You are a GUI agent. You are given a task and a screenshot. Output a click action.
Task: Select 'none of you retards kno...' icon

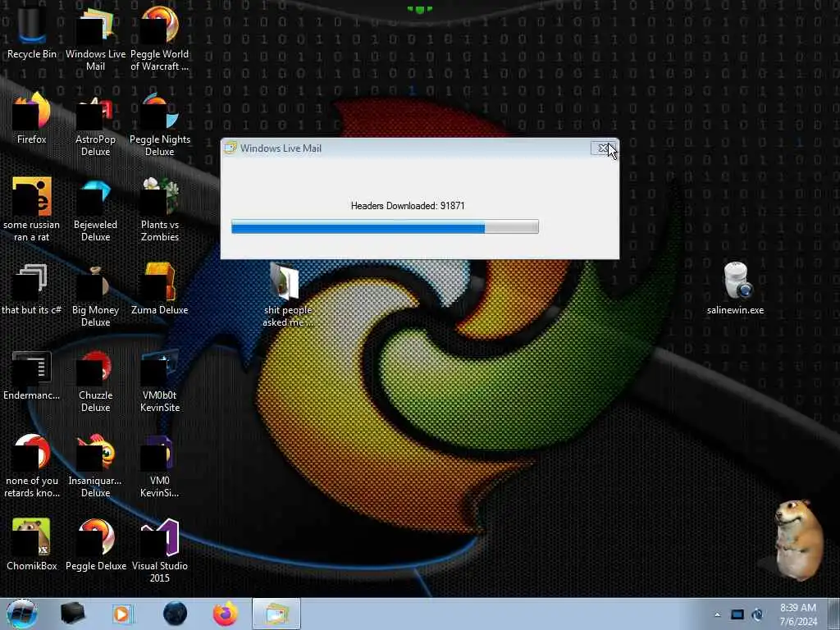click(x=32, y=466)
